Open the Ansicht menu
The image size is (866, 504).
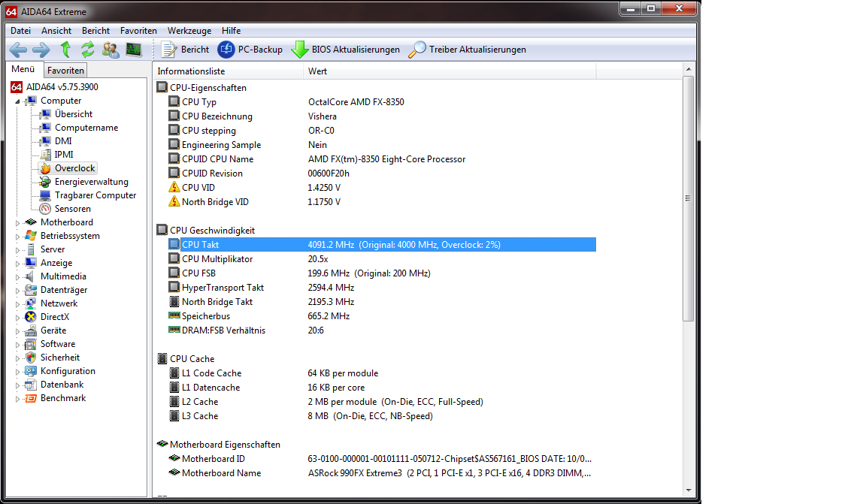[x=56, y=31]
